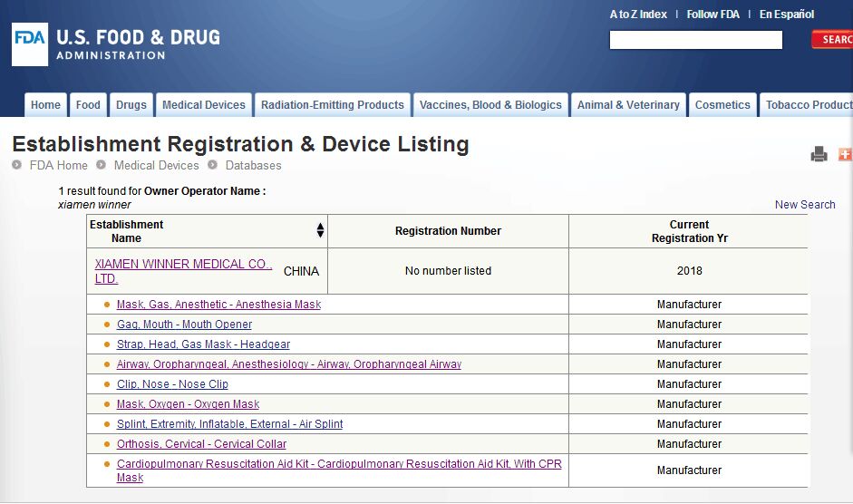Go to Databases breadcrumb

pos(254,166)
